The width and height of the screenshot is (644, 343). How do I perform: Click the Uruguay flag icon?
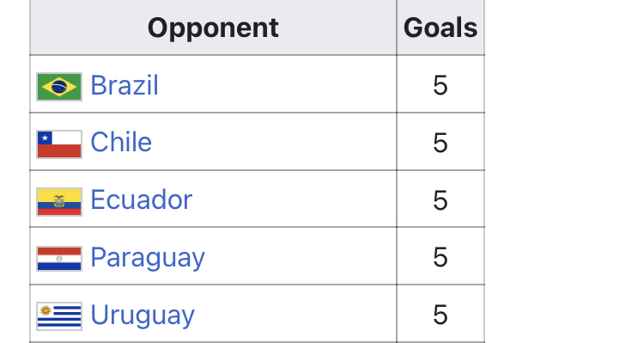pos(59,316)
